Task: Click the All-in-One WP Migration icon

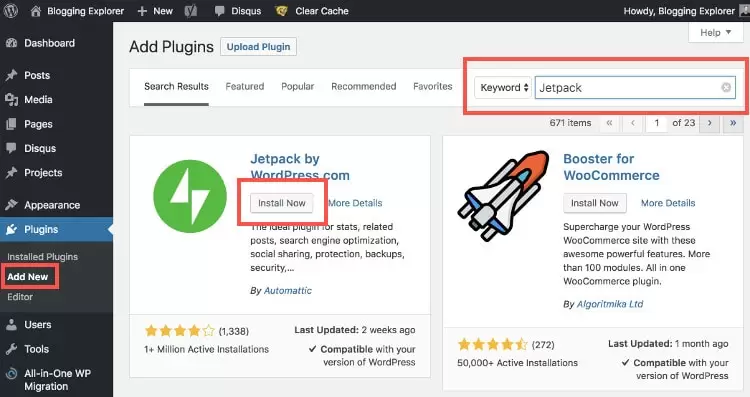Action: [11, 374]
